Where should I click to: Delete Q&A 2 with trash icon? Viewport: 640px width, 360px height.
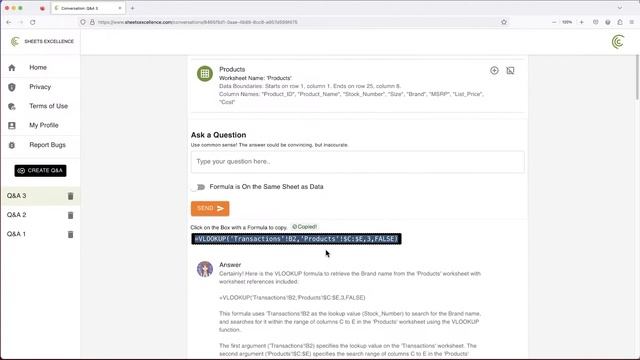point(70,215)
